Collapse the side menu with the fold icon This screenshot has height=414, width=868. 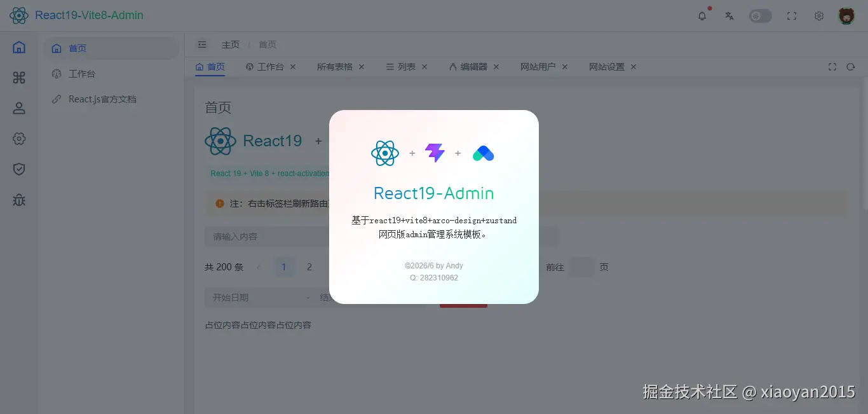click(x=202, y=45)
